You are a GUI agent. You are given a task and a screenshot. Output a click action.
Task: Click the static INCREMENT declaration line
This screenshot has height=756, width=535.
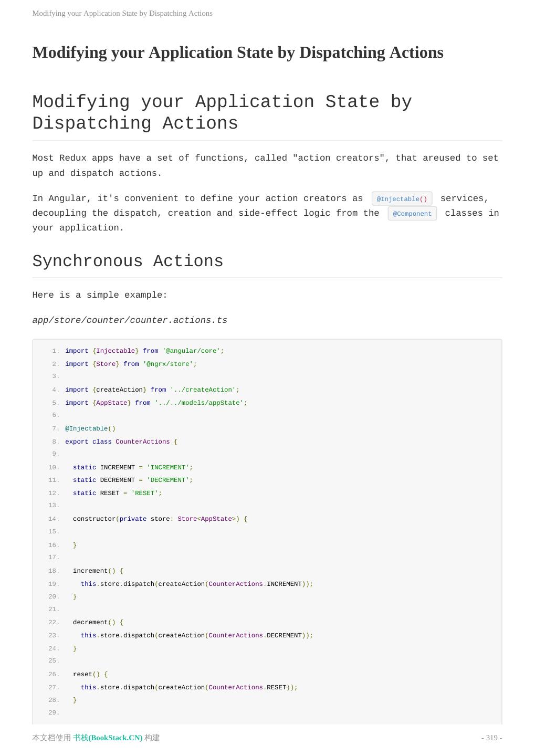132,467
